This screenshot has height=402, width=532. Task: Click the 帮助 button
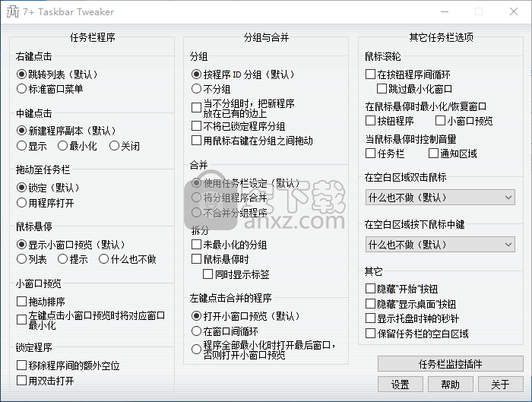point(451,385)
